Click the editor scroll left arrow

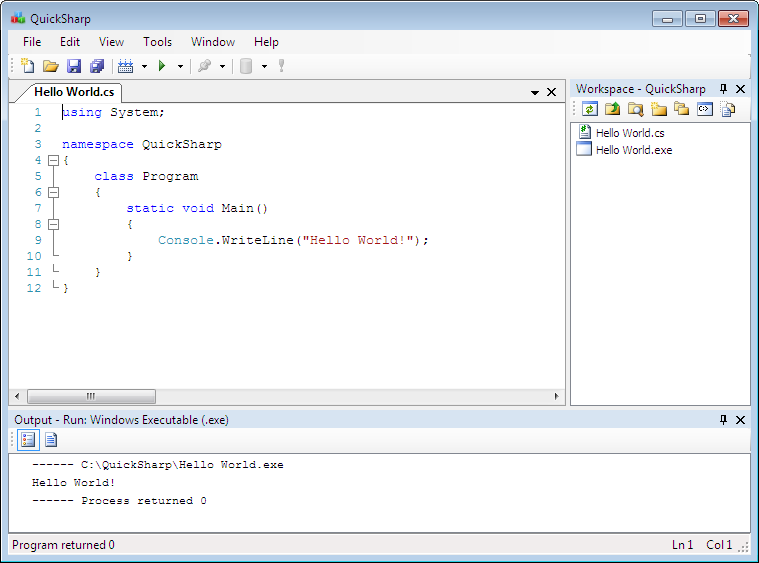(x=17, y=396)
